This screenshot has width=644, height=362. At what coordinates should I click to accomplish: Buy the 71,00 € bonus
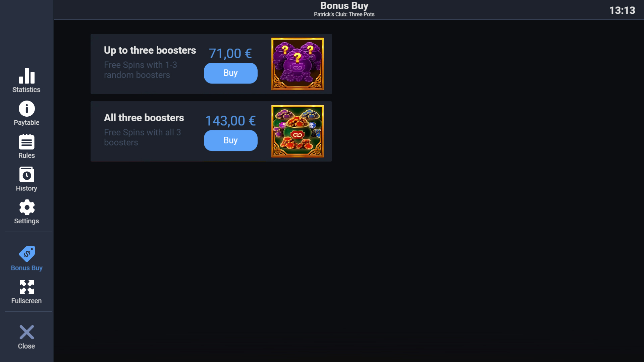point(231,73)
